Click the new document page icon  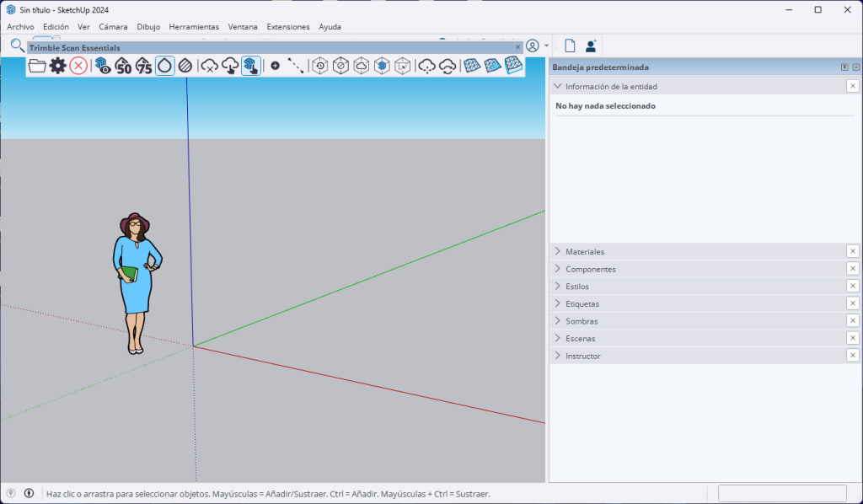pos(570,46)
